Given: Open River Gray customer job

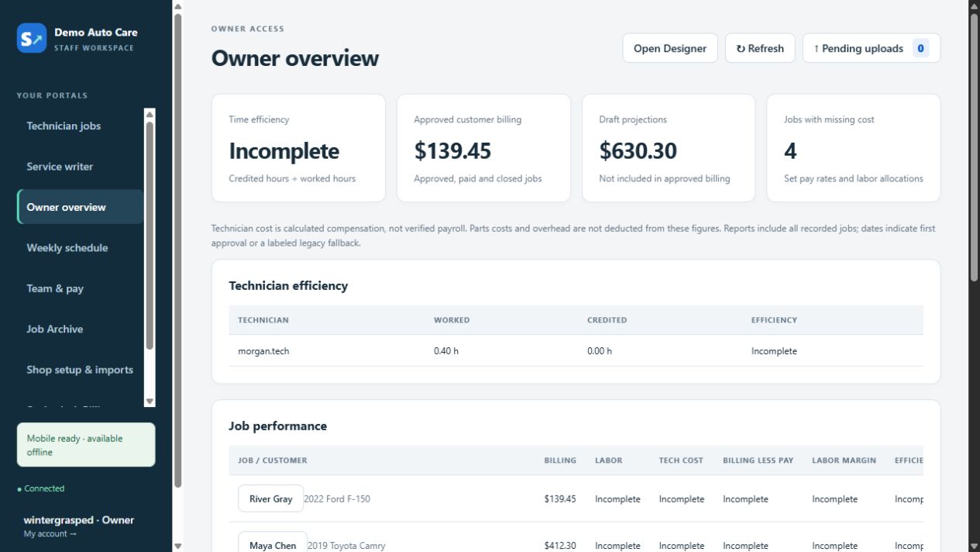Looking at the screenshot, I should tap(271, 499).
